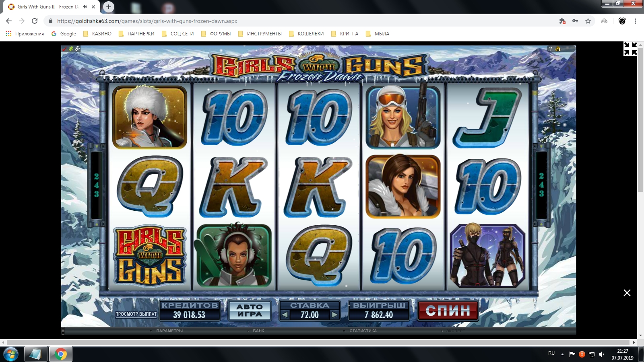Open the КАЗИНО bookmarks folder
Viewport: 644px width, 362px height.
point(97,34)
